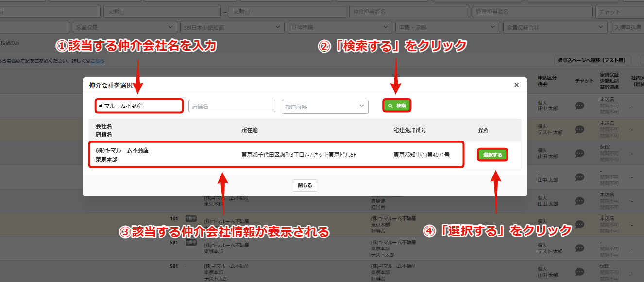Expand the SBI日本少額短期 dropdown
This screenshot has height=282, width=644.
click(x=232, y=28)
